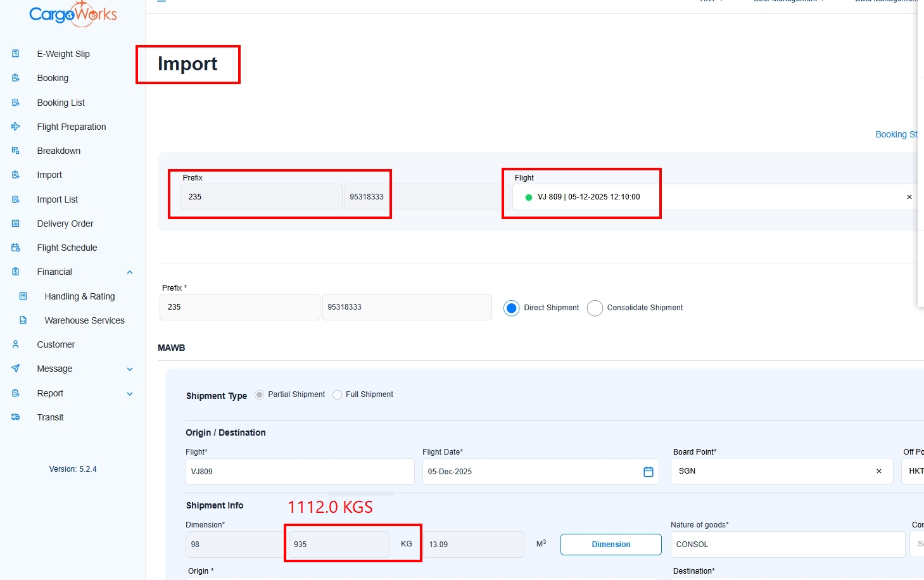Screen dimensions: 924x580
Task: Clear the Board Point SGN selection
Action: (x=878, y=471)
